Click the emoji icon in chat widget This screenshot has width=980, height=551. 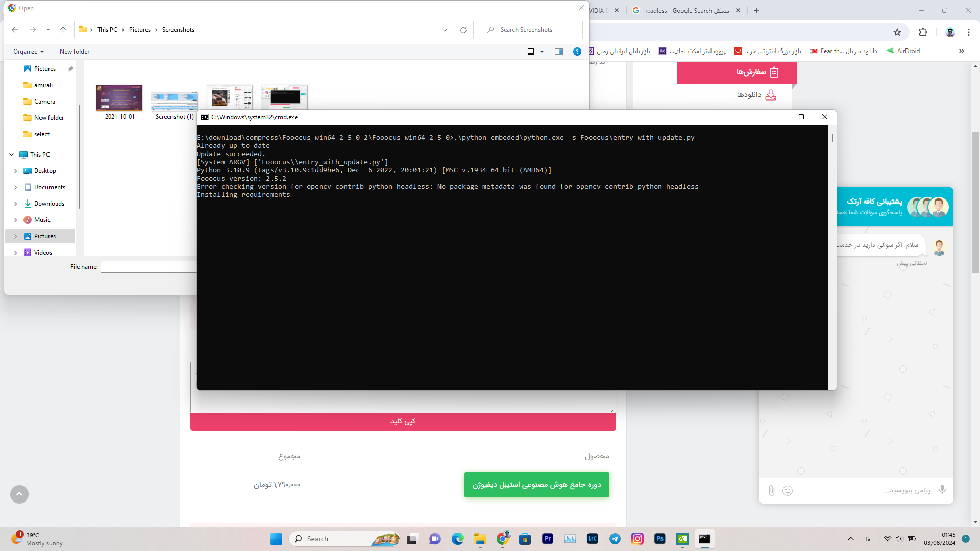click(788, 491)
